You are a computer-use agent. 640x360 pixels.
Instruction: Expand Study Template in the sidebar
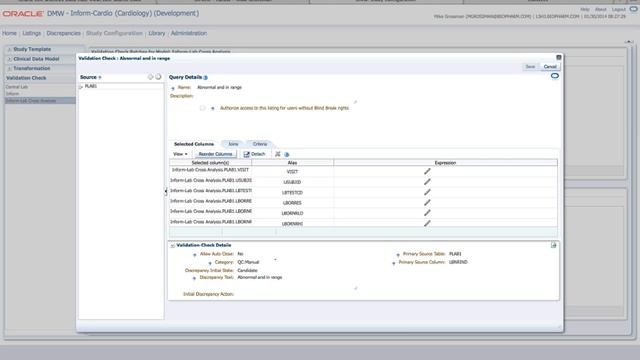pos(9,49)
